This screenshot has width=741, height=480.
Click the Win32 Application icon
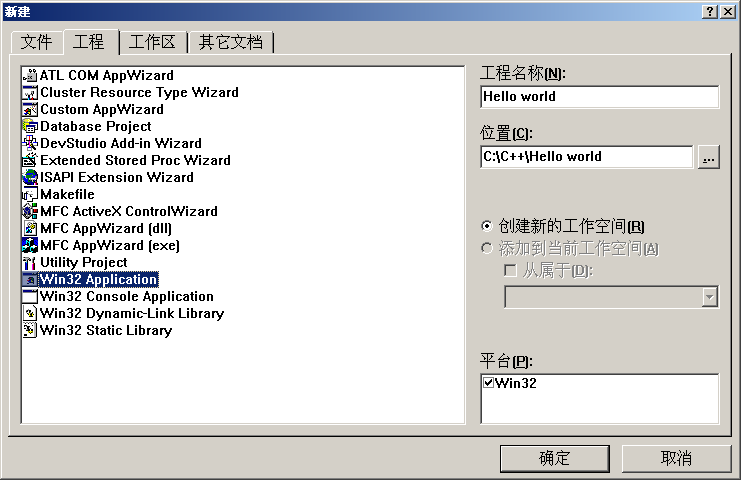(x=30, y=280)
